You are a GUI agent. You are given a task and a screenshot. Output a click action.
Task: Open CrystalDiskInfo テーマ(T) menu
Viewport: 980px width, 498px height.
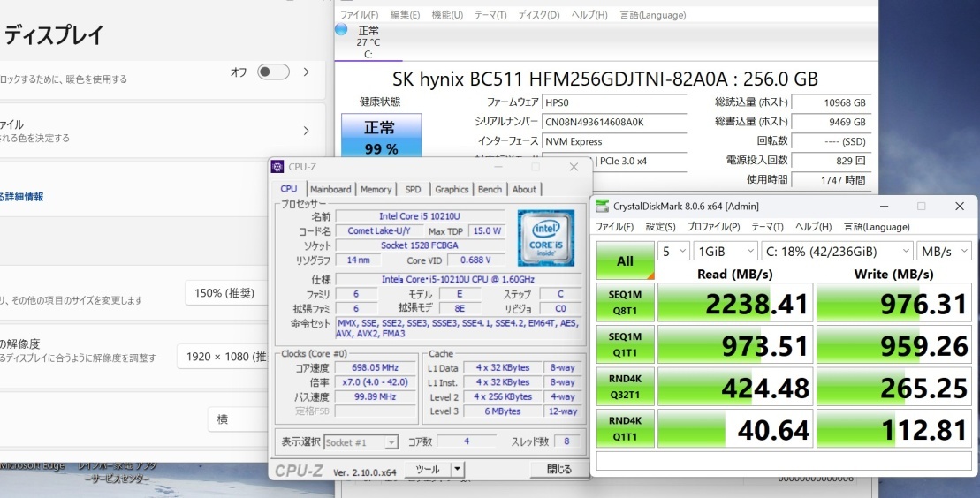pos(490,15)
